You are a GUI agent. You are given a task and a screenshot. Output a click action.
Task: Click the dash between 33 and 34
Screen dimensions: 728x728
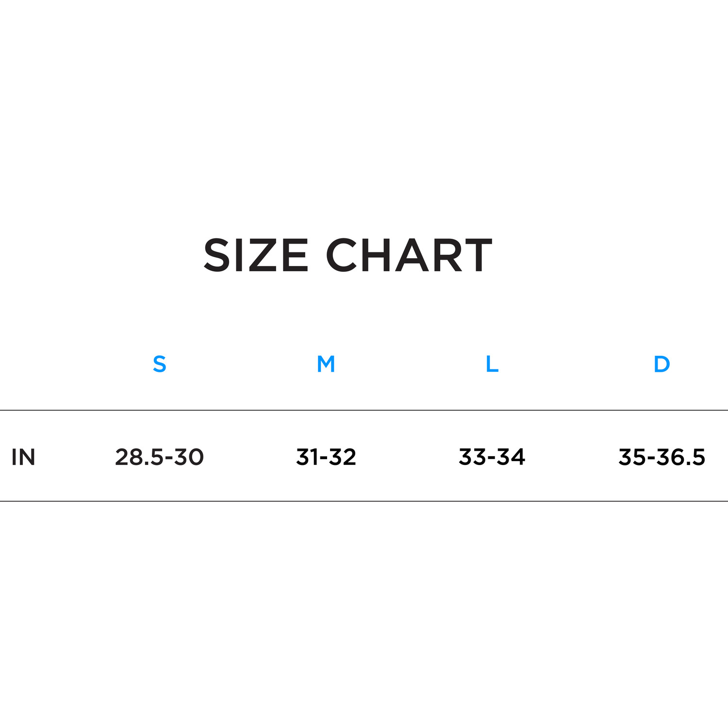pyautogui.click(x=492, y=459)
